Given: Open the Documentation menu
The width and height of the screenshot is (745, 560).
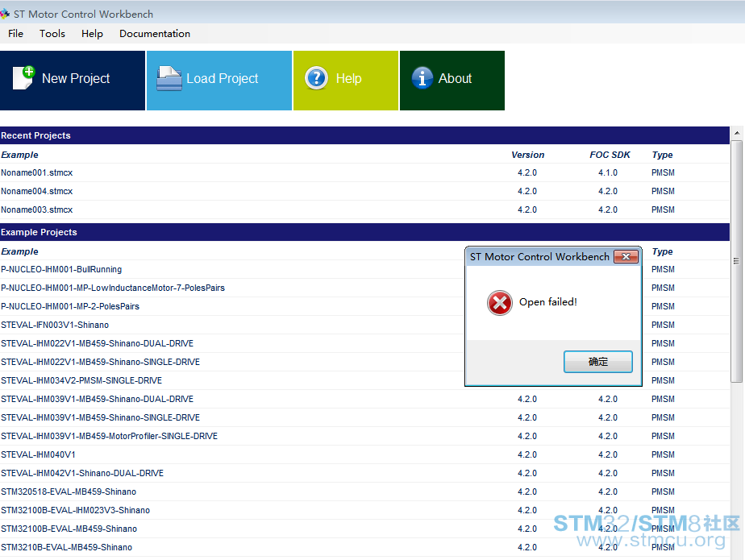Looking at the screenshot, I should coord(155,34).
